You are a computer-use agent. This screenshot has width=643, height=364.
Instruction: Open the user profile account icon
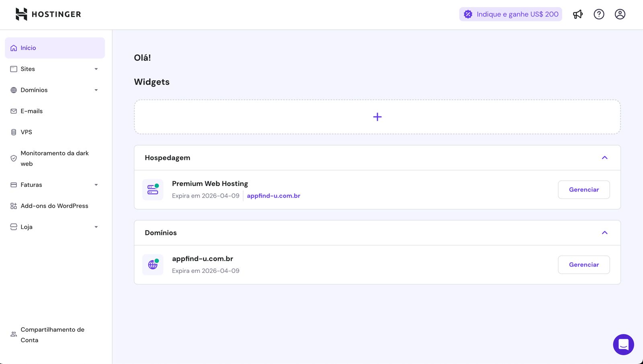click(620, 14)
